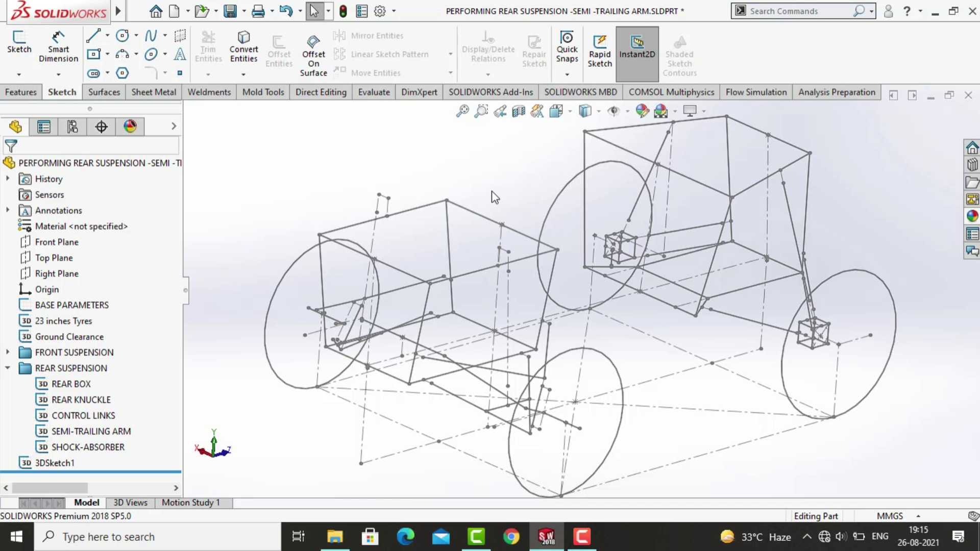The image size is (980, 551).
Task: Click the Convert Entities tool
Action: tap(243, 46)
